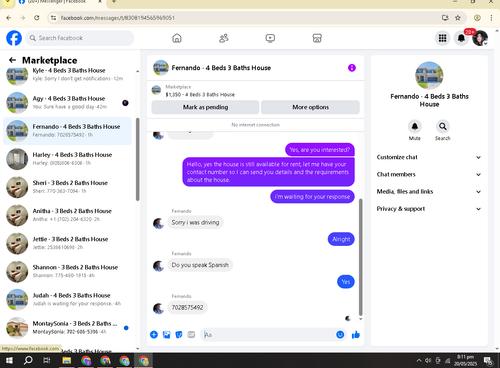This screenshot has height=368, width=500.
Task: Open Windows taskbar search
Action: [x=28, y=360]
